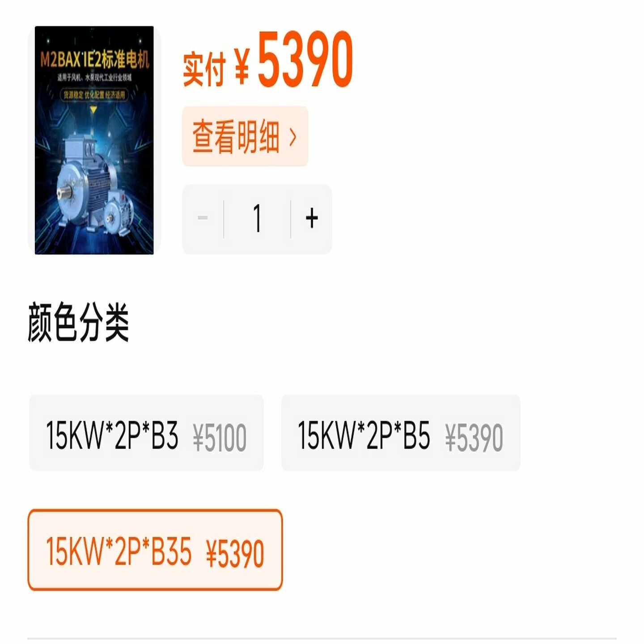This screenshot has height=644, width=644.
Task: Decrease quantity with the minus button
Action: [x=203, y=218]
